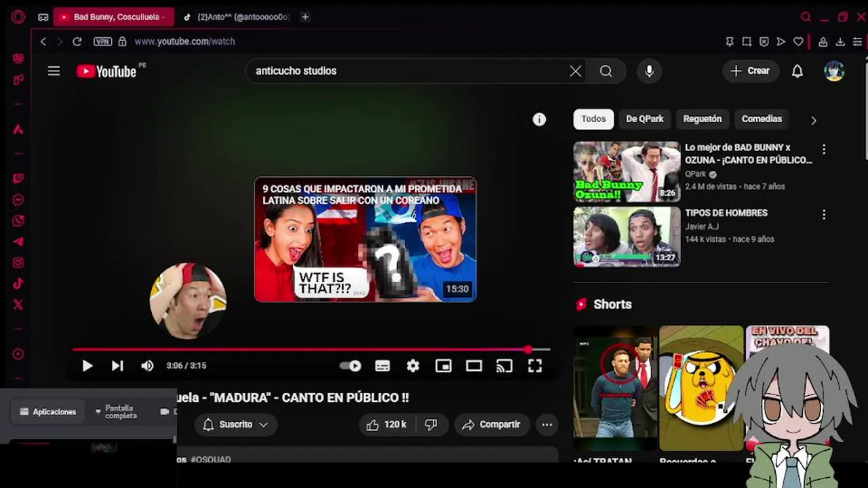Image resolution: width=868 pixels, height=488 pixels.
Task: Toggle autoplay switch
Action: (x=351, y=366)
